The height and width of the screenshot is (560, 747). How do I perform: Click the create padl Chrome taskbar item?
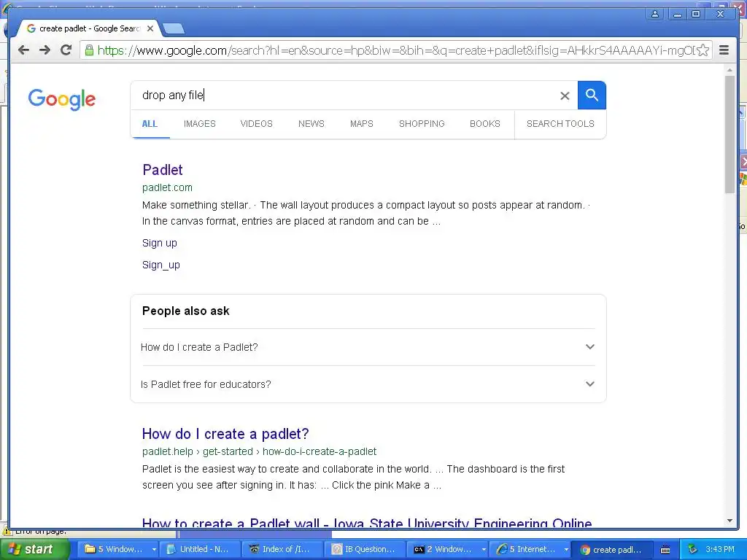click(x=612, y=549)
